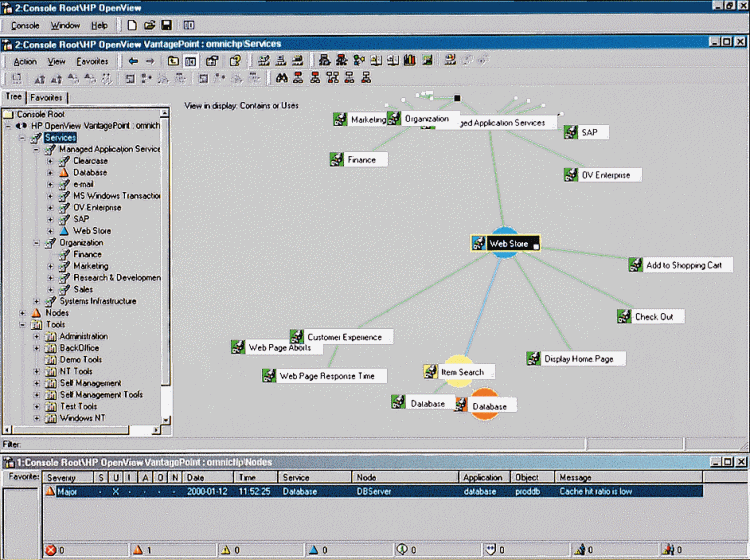
Task: Click the Up one level folder icon
Action: pyautogui.click(x=173, y=61)
